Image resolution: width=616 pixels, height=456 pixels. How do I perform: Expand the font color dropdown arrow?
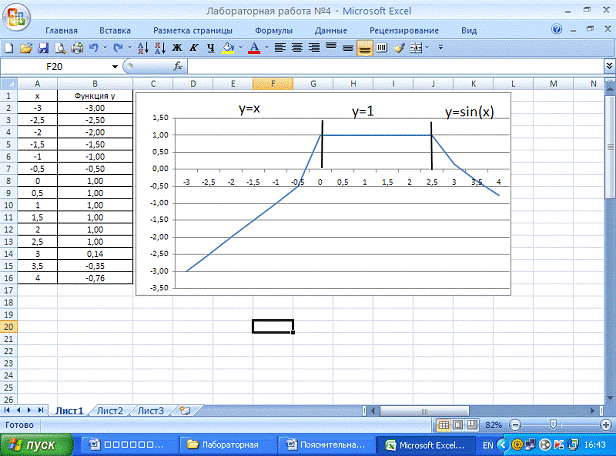265,47
